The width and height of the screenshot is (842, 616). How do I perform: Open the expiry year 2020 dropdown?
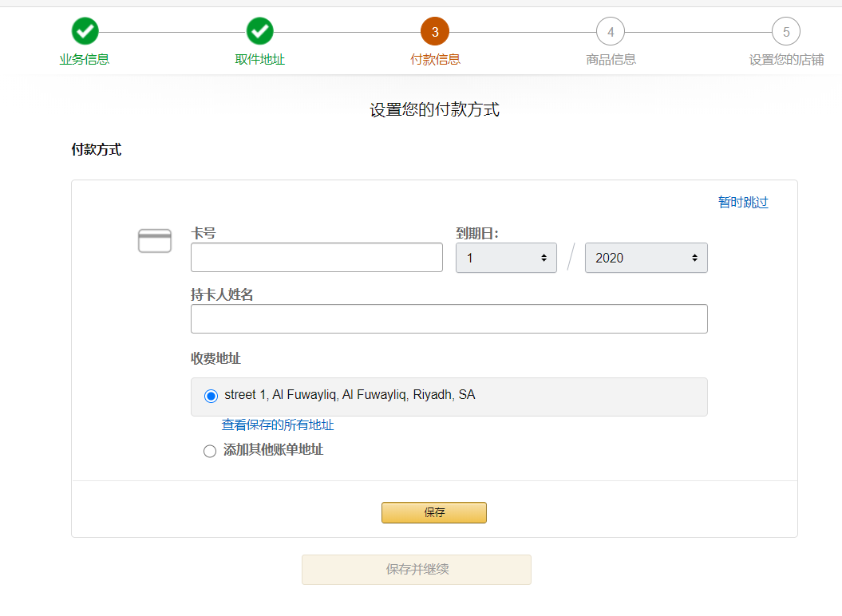pyautogui.click(x=646, y=258)
